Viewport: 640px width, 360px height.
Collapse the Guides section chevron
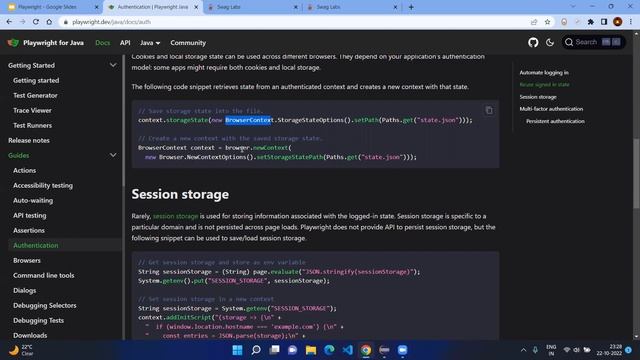[113, 155]
